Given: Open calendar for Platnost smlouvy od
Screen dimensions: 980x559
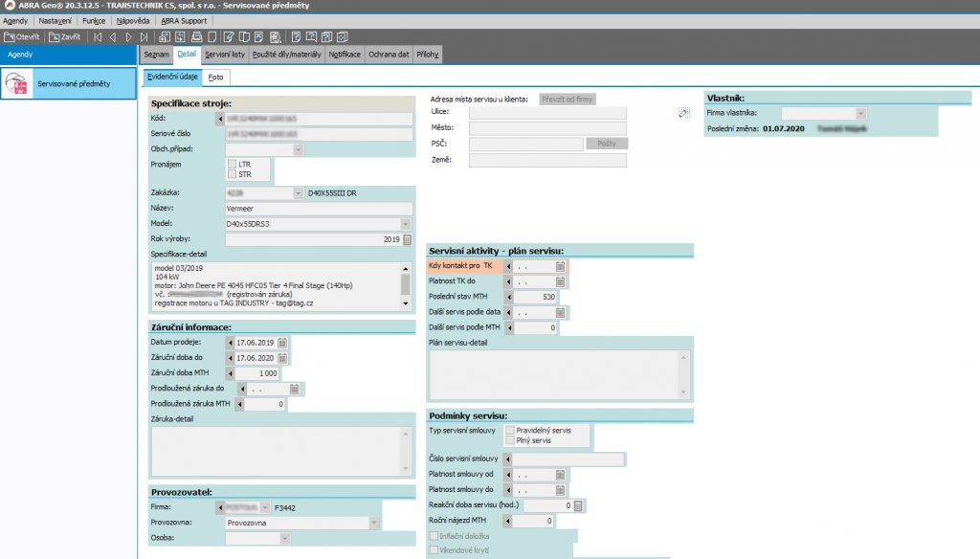Looking at the screenshot, I should point(560,475).
